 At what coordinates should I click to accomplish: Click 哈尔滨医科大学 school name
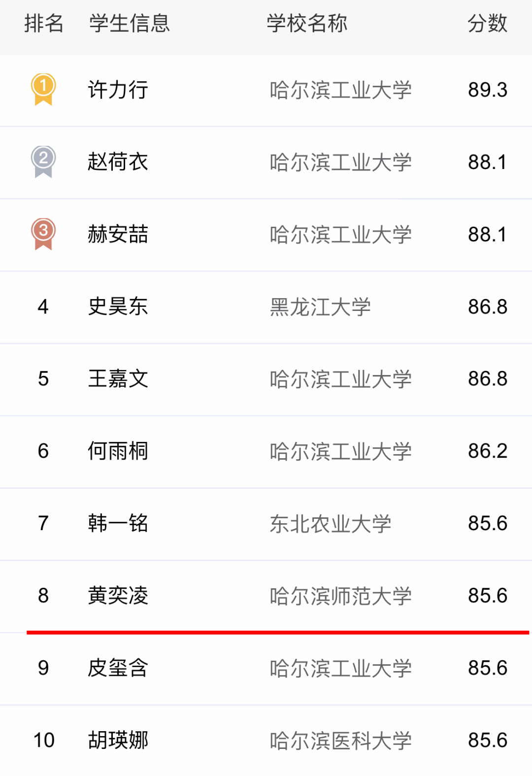coord(340,741)
